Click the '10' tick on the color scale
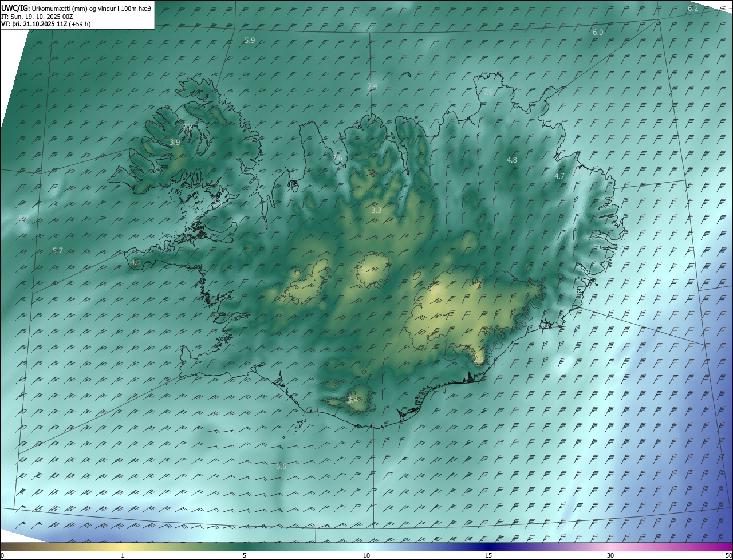This screenshot has height=560, width=733. pyautogui.click(x=366, y=555)
